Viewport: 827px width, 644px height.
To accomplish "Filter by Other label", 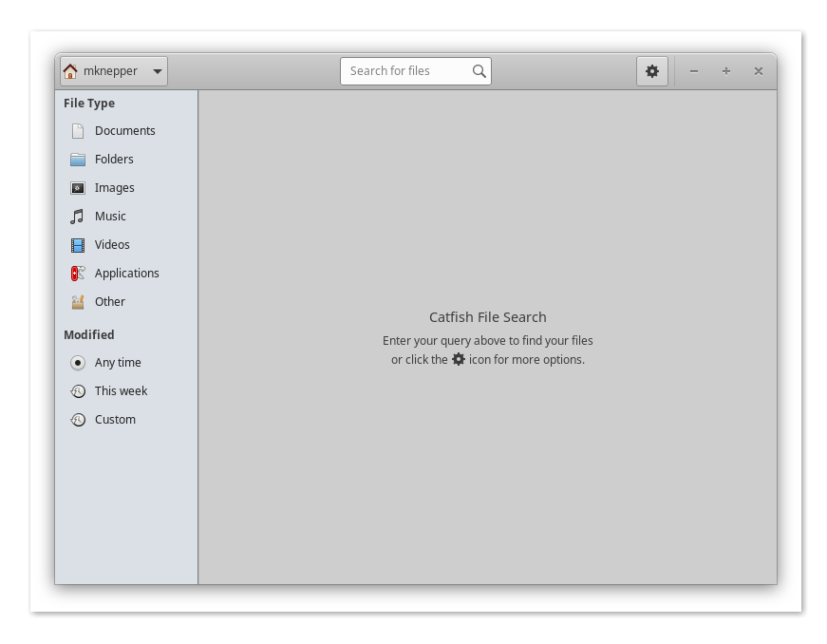I will pyautogui.click(x=110, y=302).
